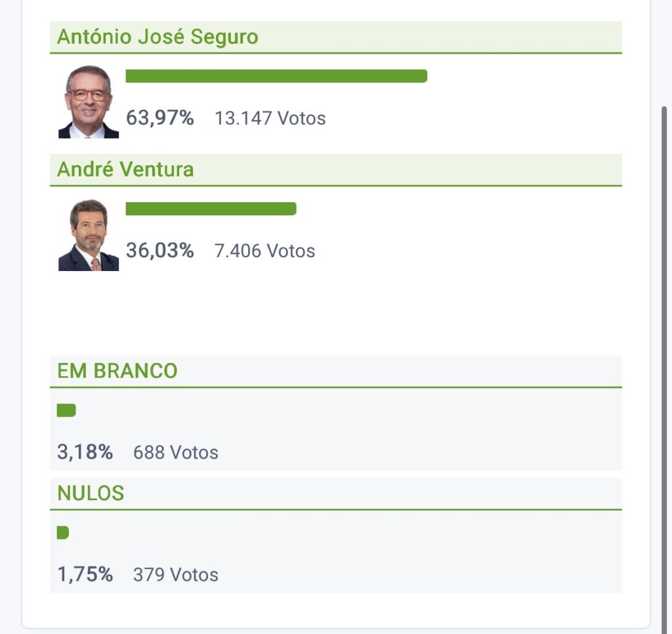Click André Ventura's green vote bar

pos(211,209)
